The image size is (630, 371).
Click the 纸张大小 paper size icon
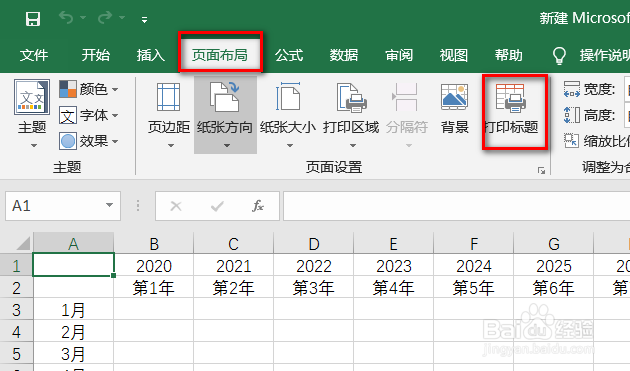coord(288,96)
